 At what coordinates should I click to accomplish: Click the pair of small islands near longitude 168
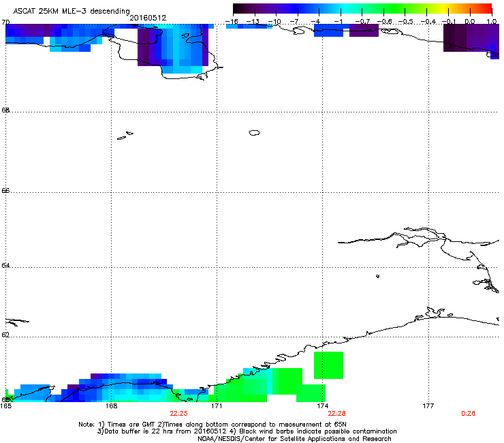(x=125, y=136)
